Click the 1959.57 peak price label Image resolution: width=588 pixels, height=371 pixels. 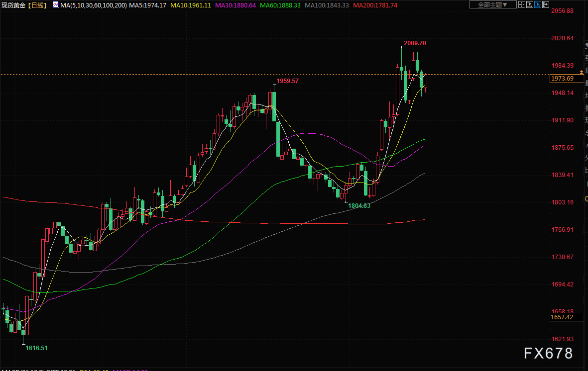(x=287, y=81)
